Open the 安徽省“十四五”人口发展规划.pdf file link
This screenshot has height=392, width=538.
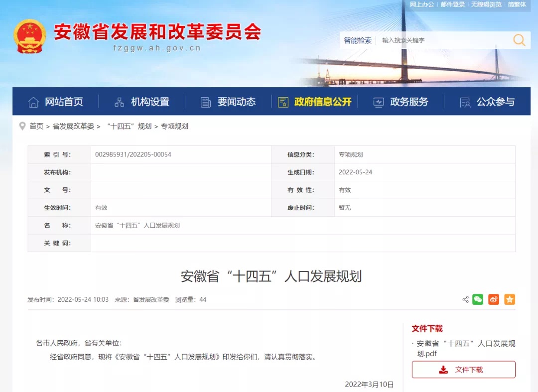click(x=466, y=349)
